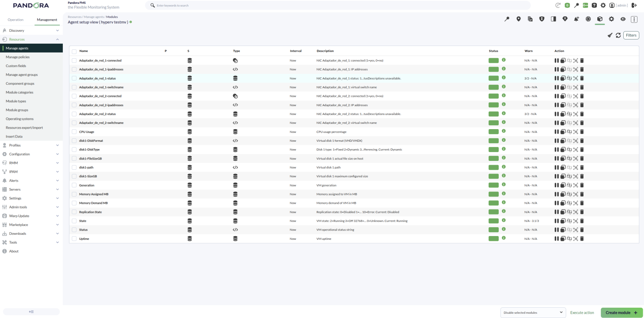Viewport: 644px width, 318px height.
Task: Click the broom clean-up icon above table
Action: 610,35
